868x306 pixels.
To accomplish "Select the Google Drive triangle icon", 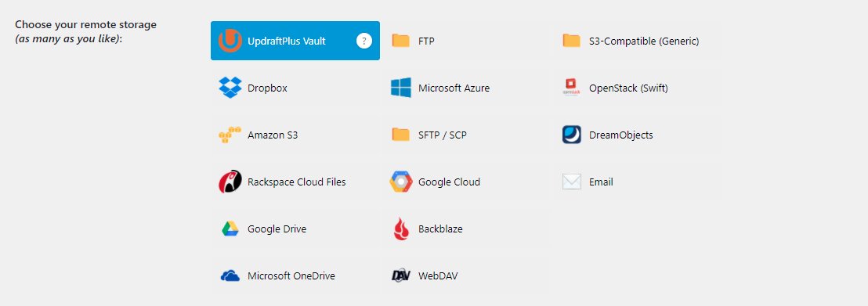I will (x=230, y=229).
